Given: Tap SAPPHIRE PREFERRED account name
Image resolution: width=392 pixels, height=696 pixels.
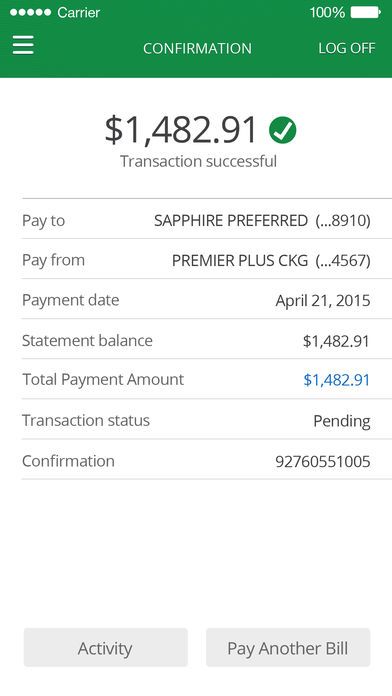Looking at the screenshot, I should (x=231, y=220).
